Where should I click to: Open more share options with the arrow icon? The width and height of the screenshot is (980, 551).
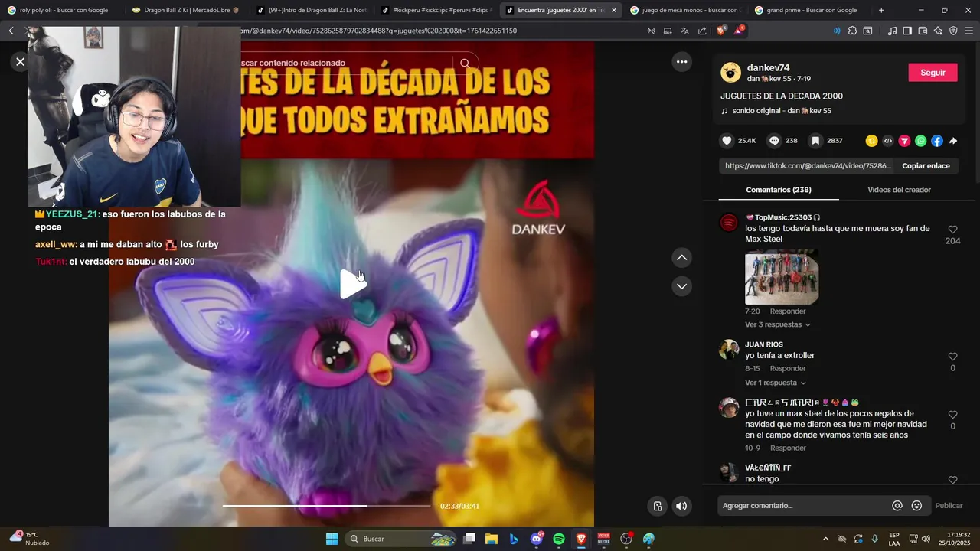click(953, 141)
